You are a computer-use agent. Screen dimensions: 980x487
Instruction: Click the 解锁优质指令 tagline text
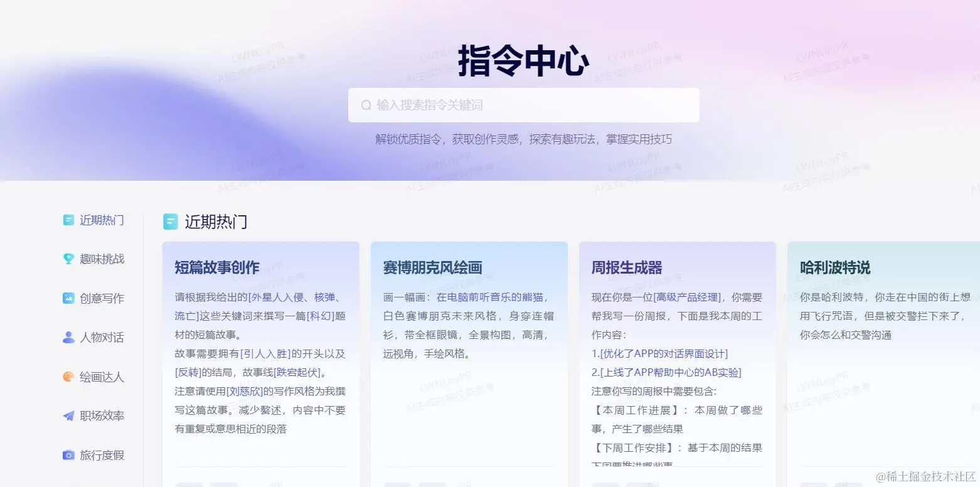(523, 139)
